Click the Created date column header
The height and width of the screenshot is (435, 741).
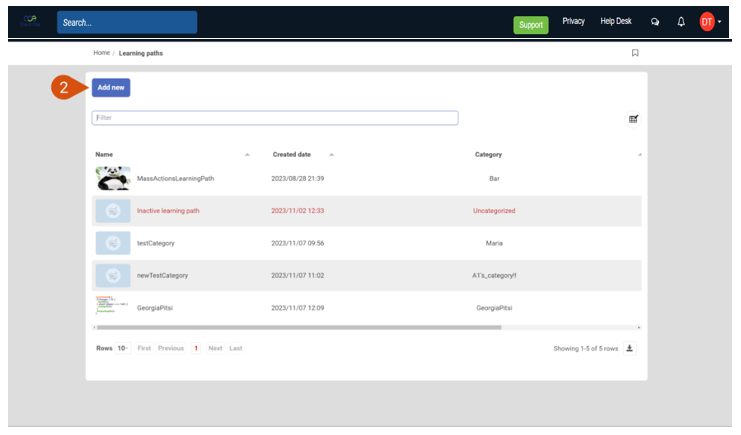[292, 155]
